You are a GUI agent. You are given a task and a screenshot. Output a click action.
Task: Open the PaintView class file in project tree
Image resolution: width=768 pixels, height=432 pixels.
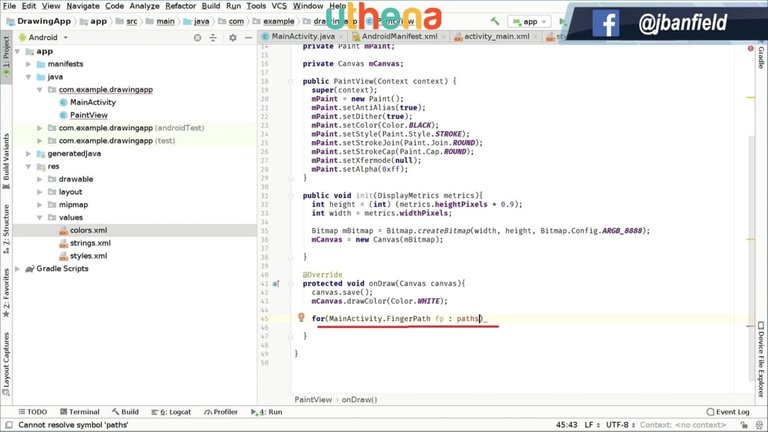pos(88,115)
